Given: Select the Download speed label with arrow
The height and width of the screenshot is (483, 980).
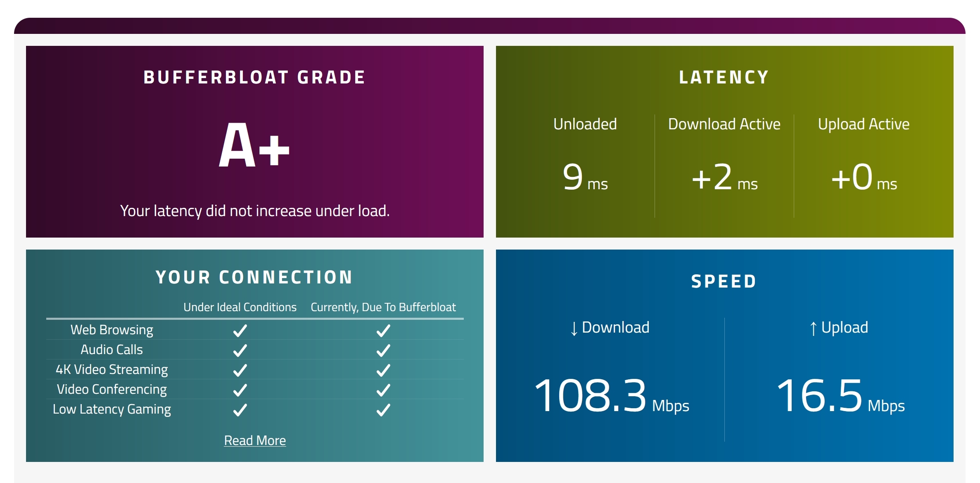Looking at the screenshot, I should point(610,328).
